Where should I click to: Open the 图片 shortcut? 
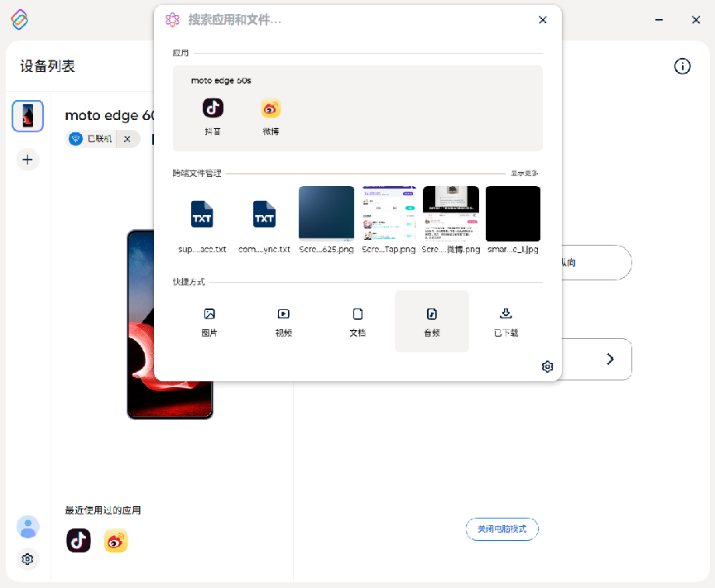point(209,322)
